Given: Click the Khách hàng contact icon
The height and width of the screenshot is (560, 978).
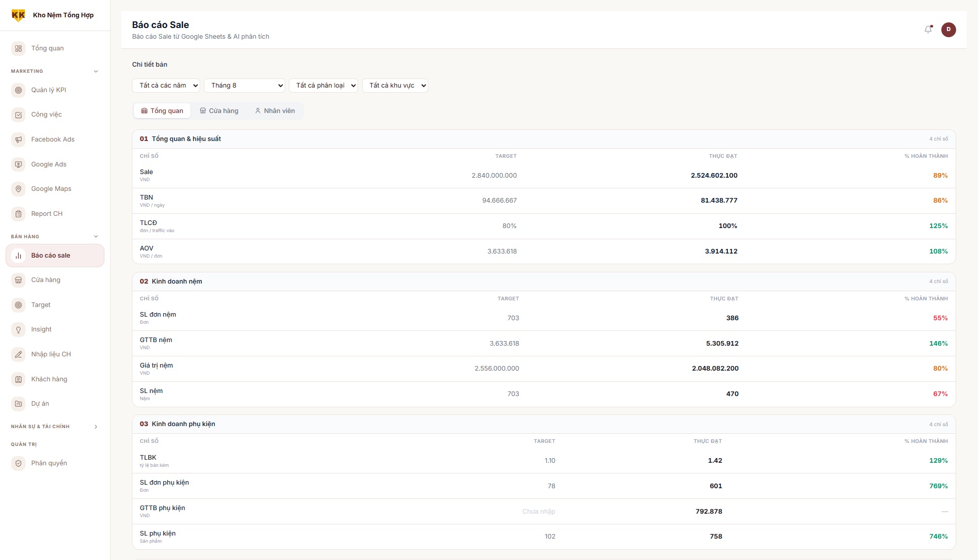Looking at the screenshot, I should [x=18, y=379].
